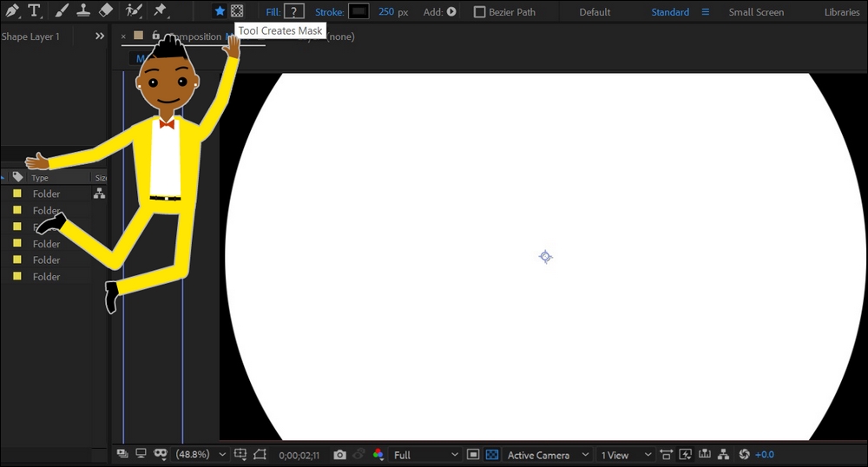This screenshot has width=868, height=467.
Task: Switch to Small Screen workspace
Action: (x=756, y=11)
